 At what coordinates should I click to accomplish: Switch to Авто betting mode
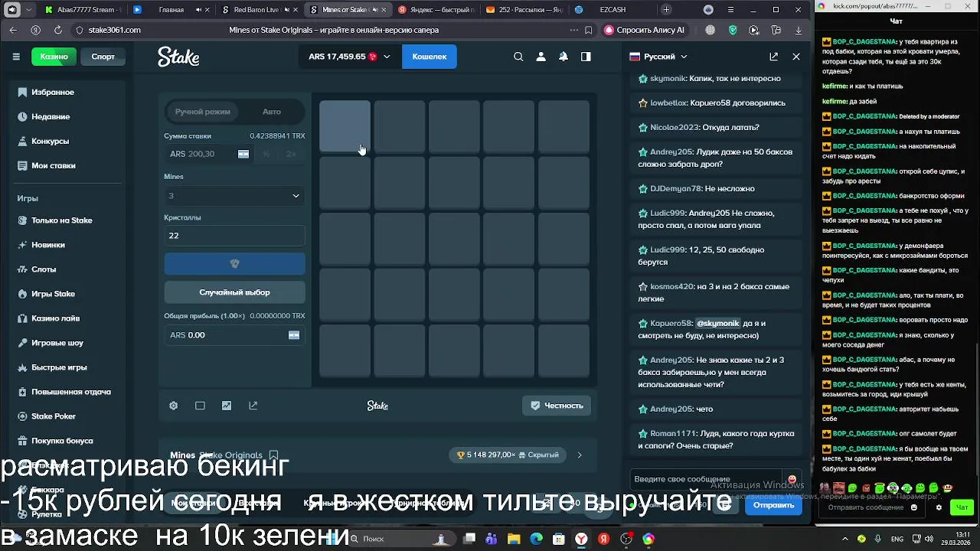pyautogui.click(x=272, y=112)
